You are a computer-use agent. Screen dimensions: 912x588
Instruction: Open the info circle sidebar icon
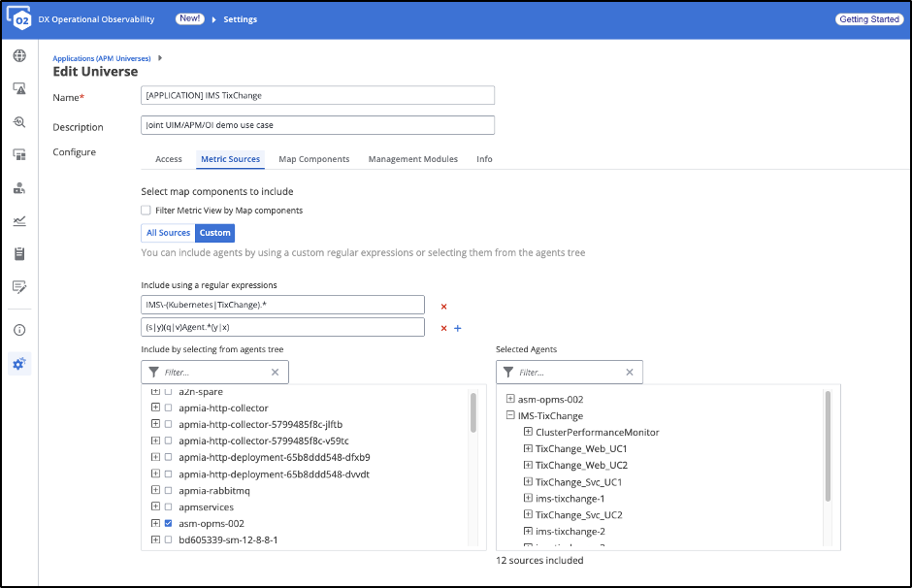pyautogui.click(x=19, y=330)
